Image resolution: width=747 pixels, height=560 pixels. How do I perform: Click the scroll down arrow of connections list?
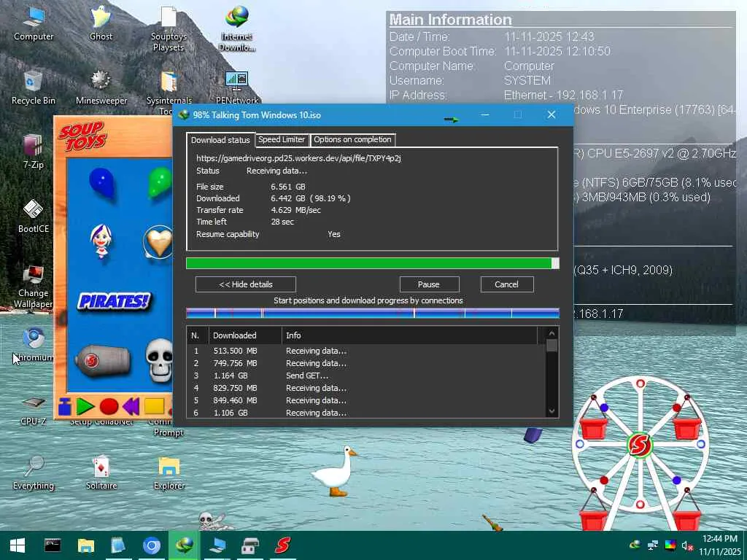551,411
